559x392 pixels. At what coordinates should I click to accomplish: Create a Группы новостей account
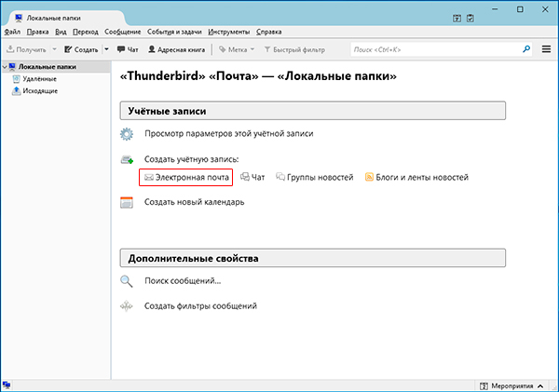(315, 177)
